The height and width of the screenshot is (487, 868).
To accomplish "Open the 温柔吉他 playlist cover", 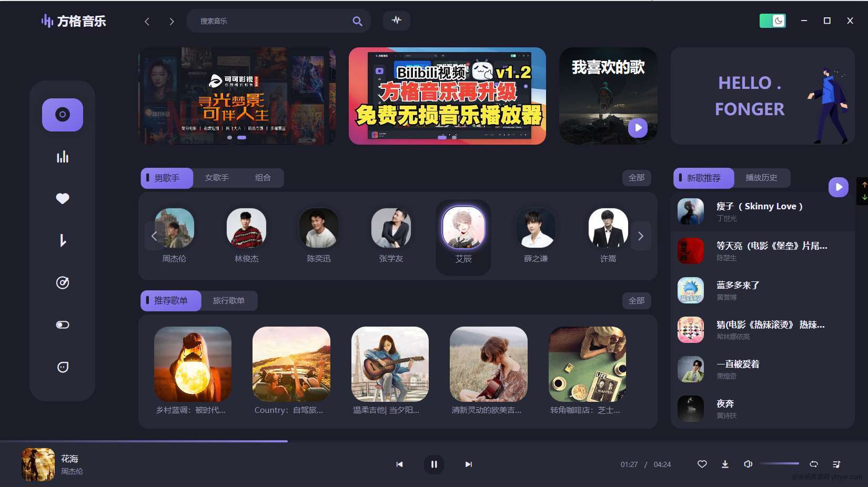I will 390,364.
